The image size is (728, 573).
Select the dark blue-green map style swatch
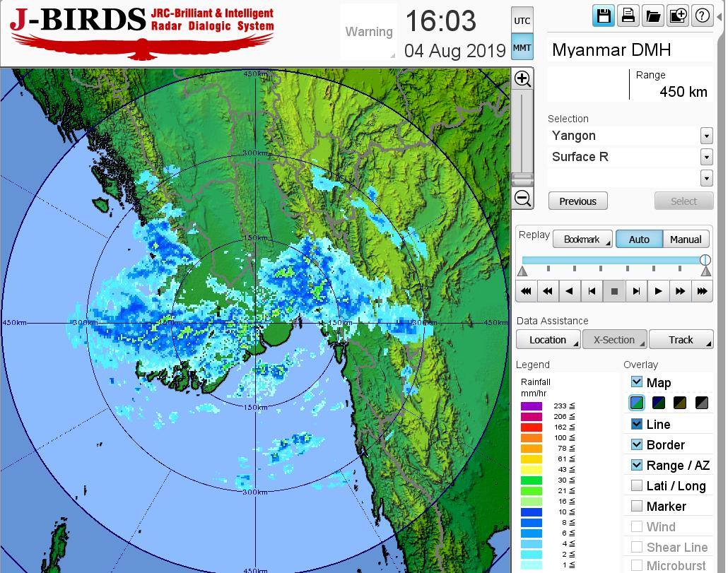click(x=658, y=402)
